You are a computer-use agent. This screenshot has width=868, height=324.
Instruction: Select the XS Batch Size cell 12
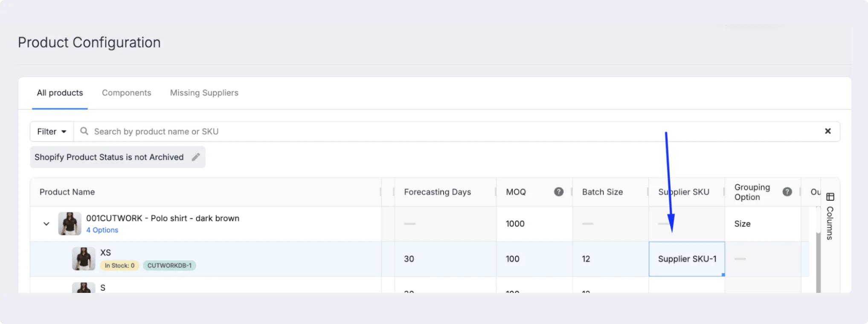point(610,259)
